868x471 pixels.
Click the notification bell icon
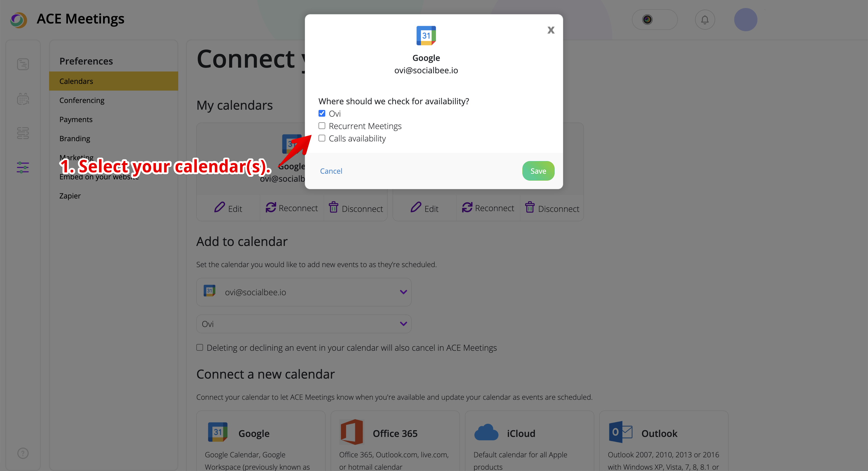click(704, 20)
